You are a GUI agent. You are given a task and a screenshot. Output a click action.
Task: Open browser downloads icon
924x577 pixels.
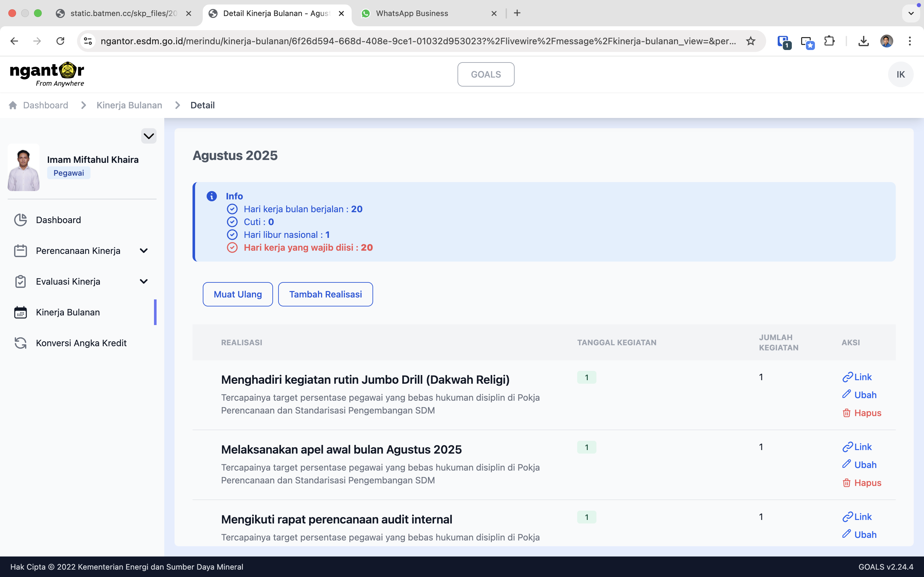point(863,41)
